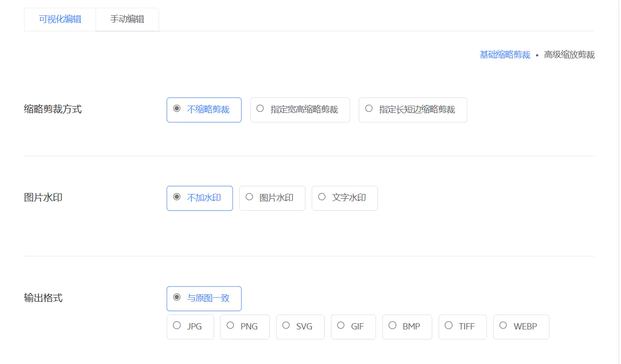The width and height of the screenshot is (621, 364).
Task: Choose 指定宽高缩略剪裁 option
Action: (x=300, y=109)
